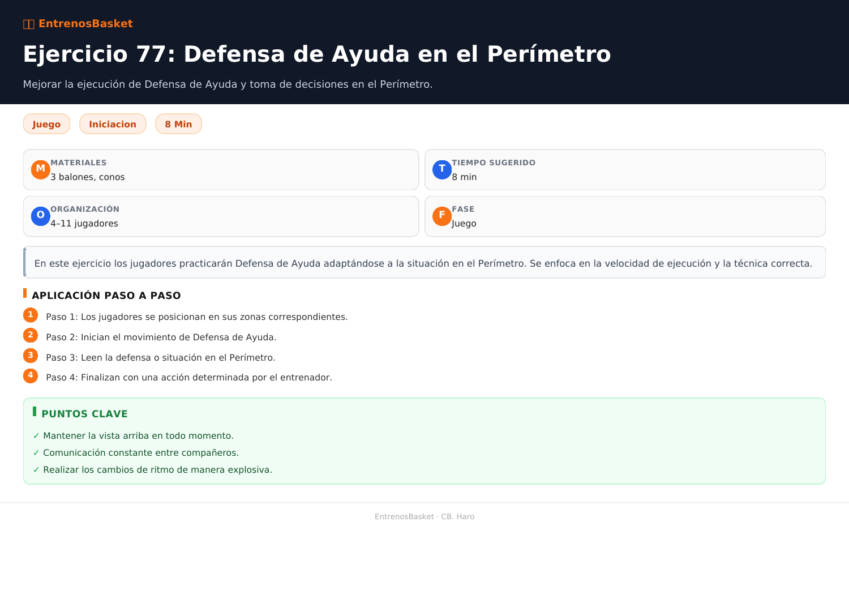Click the '8 min' tiempo value
The width and height of the screenshot is (849, 616).
[x=464, y=177]
